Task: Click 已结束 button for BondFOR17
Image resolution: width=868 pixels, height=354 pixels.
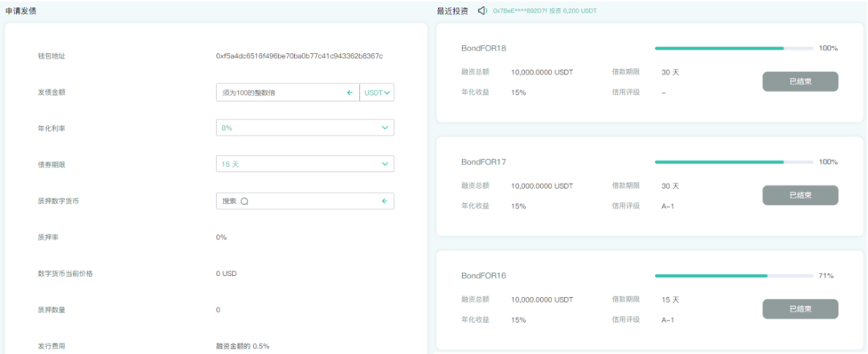Action: tap(800, 195)
